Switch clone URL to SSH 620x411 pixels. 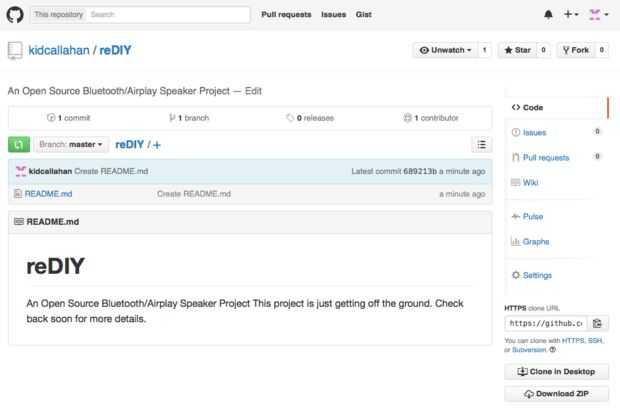[x=595, y=341]
